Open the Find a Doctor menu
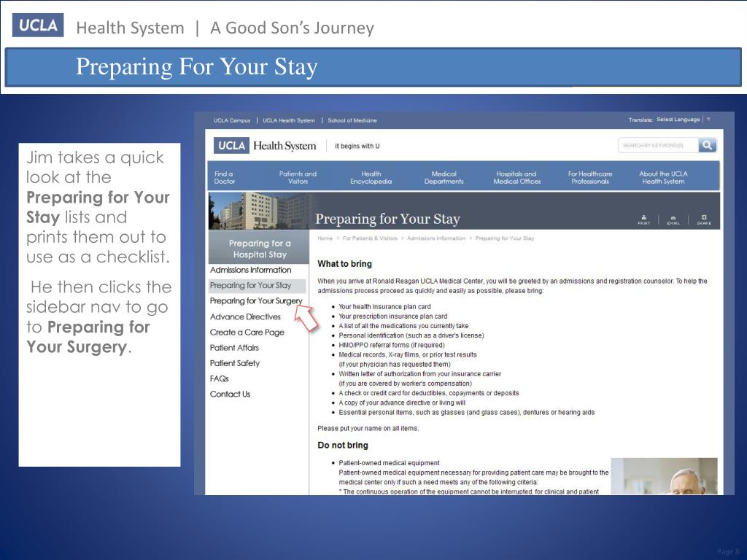 point(225,178)
